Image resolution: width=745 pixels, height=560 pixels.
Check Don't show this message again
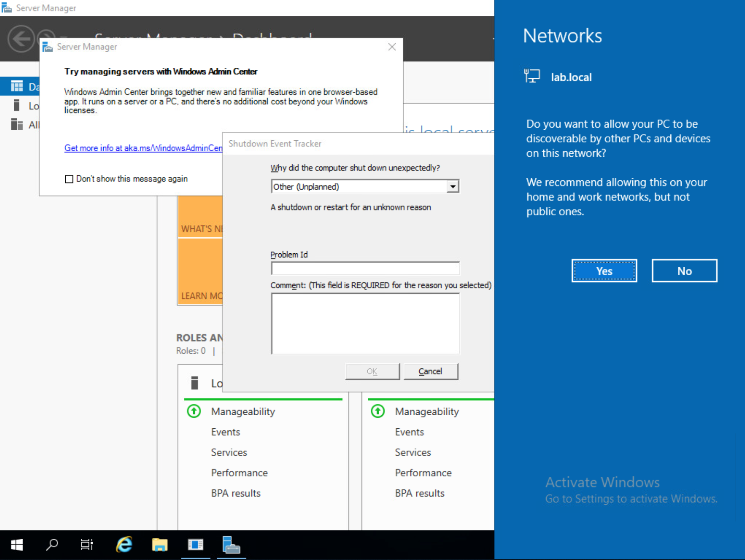click(69, 179)
